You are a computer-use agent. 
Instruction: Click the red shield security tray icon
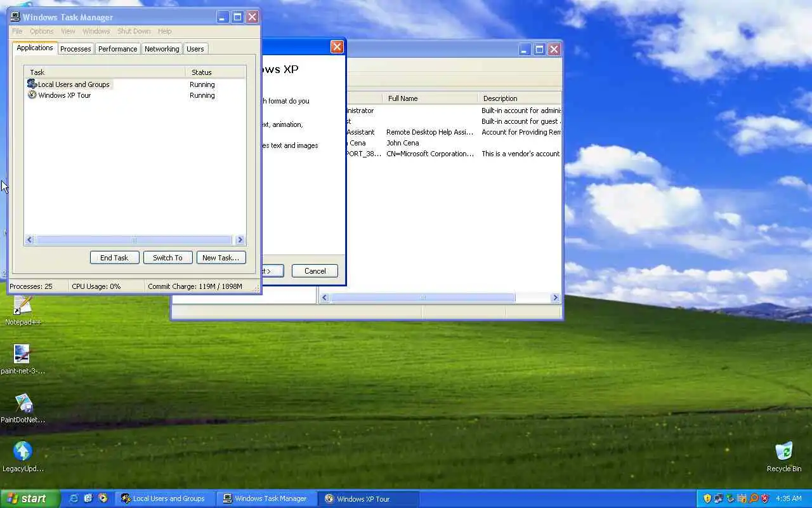(764, 498)
